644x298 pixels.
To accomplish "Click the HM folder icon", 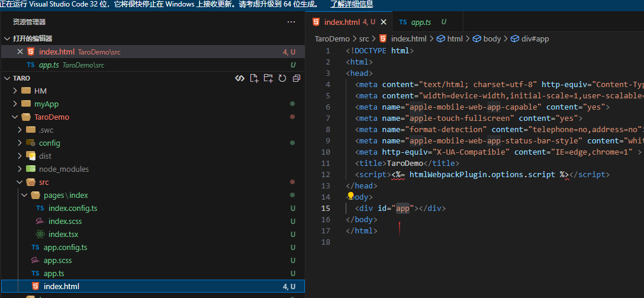I will [x=26, y=91].
